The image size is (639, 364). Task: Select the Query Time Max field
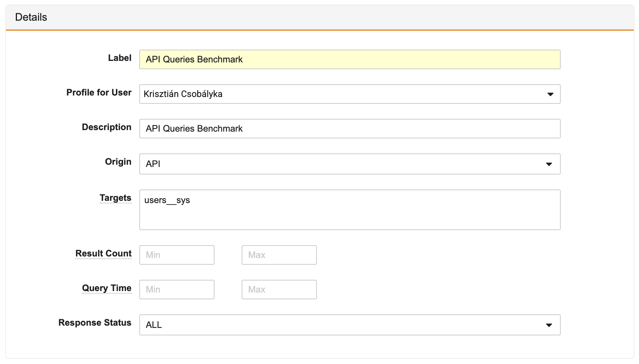tap(279, 290)
